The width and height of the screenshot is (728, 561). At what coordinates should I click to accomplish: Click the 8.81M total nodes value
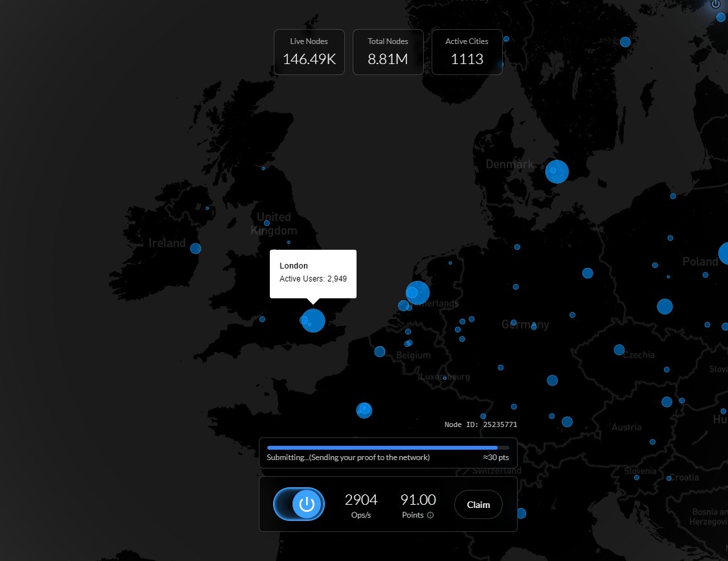pos(388,59)
